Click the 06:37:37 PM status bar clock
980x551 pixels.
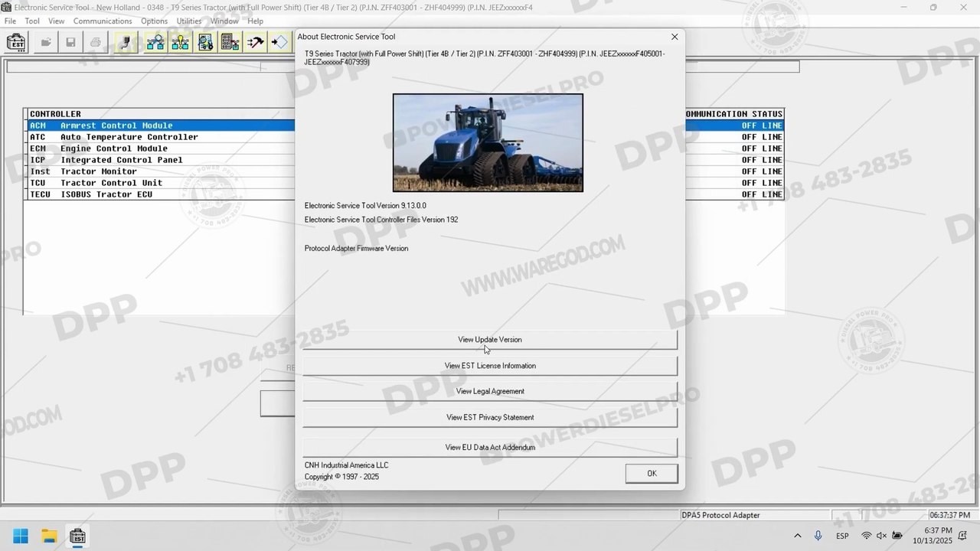[950, 515]
